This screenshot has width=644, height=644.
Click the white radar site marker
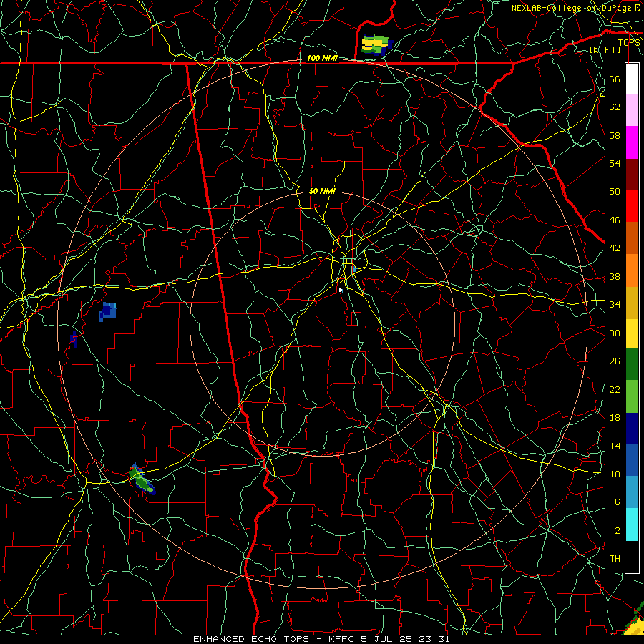[x=341, y=290]
